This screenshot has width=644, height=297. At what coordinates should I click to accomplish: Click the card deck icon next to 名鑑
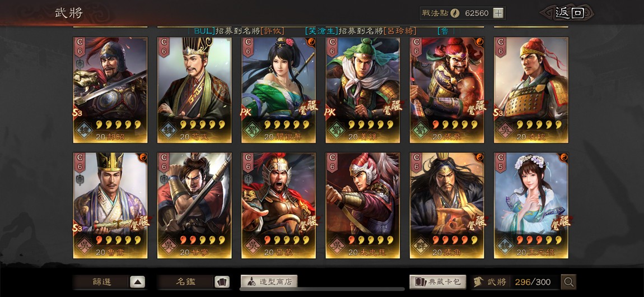pyautogui.click(x=222, y=282)
